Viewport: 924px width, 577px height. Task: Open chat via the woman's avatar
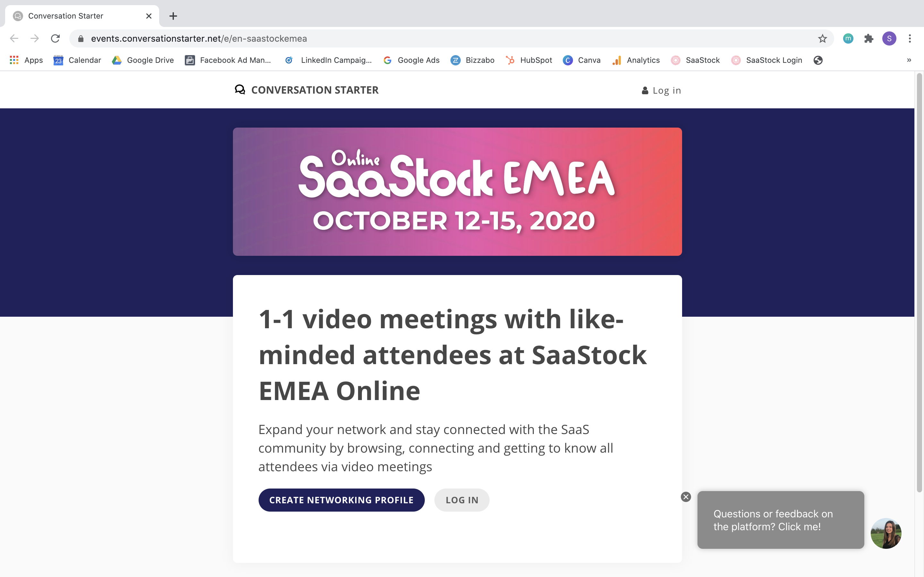pos(886,533)
